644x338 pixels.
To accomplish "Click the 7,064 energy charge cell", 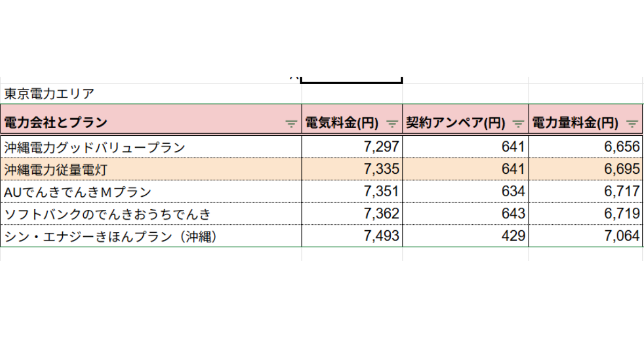I will [586, 236].
